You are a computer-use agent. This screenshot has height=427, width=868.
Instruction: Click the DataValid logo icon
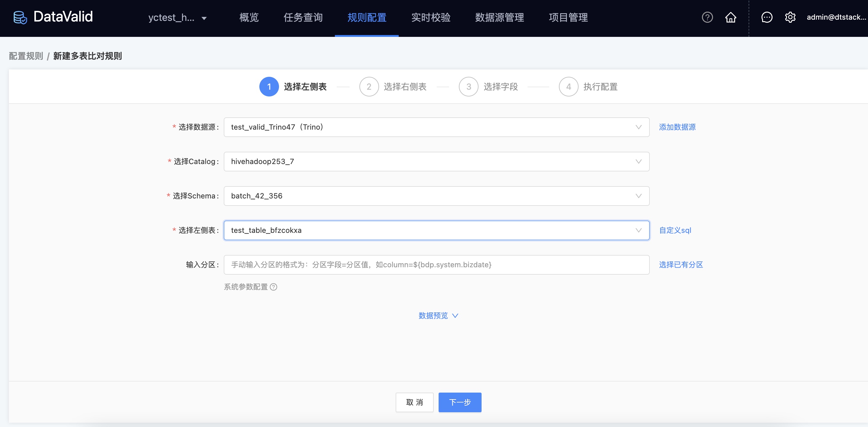pos(20,17)
